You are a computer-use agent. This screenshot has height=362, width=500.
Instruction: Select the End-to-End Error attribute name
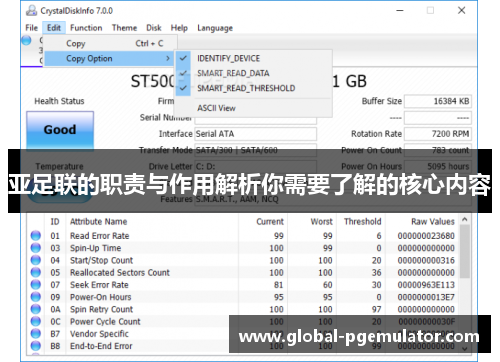101,346
